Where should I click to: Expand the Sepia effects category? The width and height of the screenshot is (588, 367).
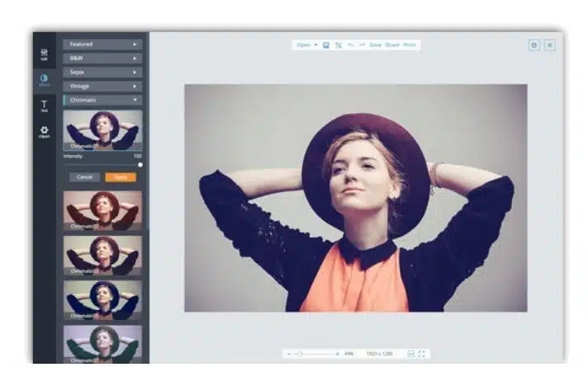[102, 72]
